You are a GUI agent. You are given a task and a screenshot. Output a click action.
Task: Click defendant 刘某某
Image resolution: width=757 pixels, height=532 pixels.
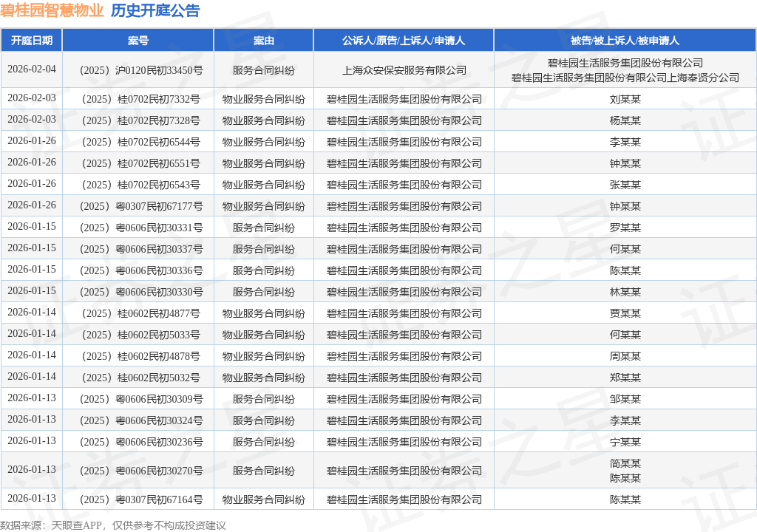pos(625,100)
